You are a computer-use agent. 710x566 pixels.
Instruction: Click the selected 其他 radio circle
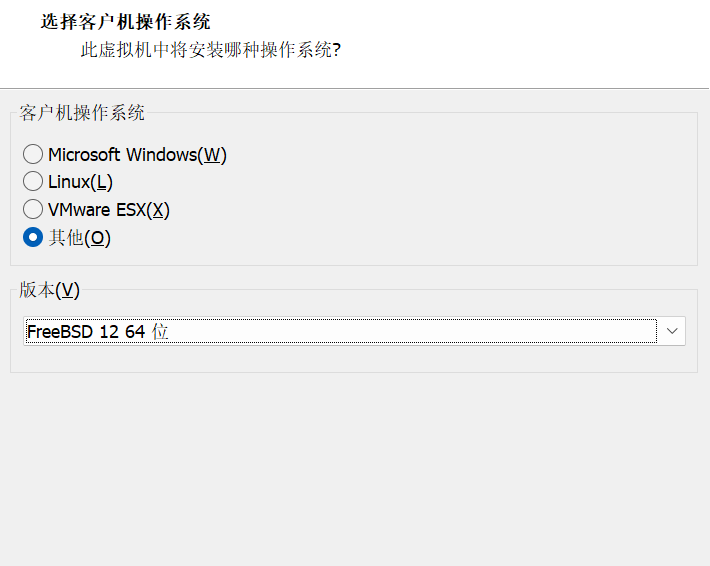tap(33, 238)
